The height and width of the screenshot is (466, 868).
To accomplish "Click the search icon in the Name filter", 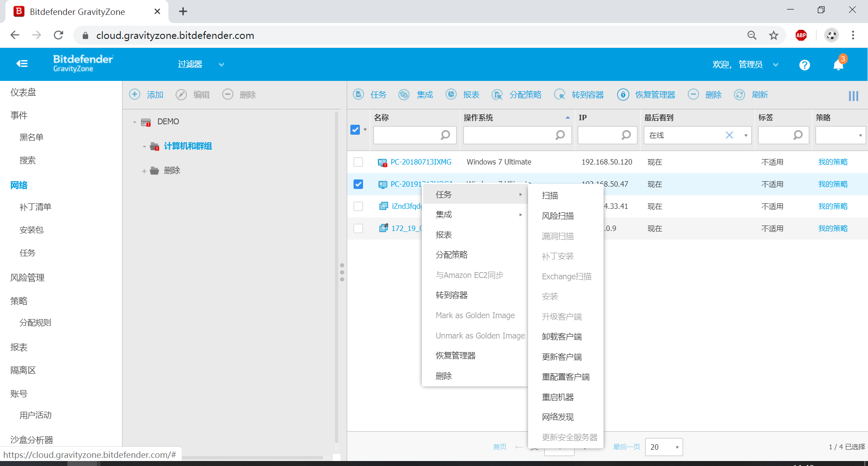I will [x=445, y=135].
